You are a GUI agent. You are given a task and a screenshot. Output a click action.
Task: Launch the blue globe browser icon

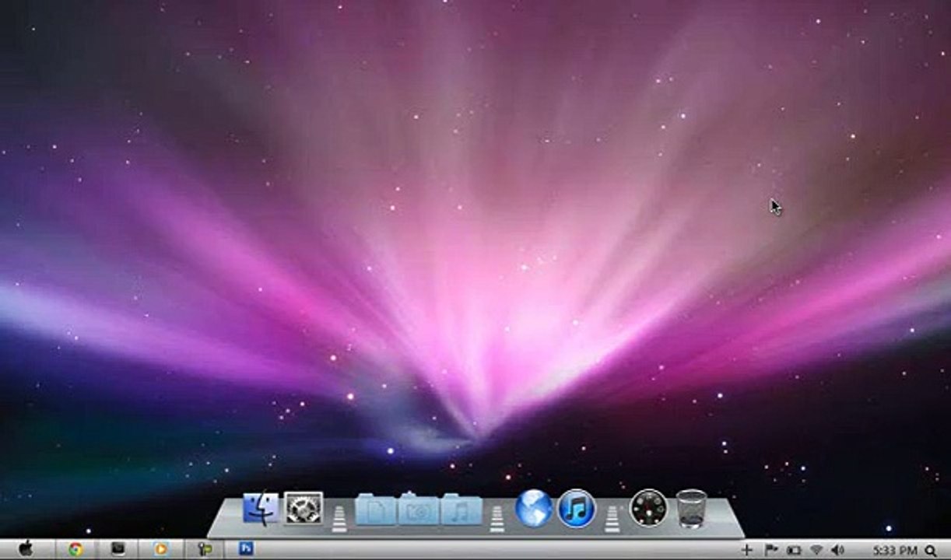point(534,509)
